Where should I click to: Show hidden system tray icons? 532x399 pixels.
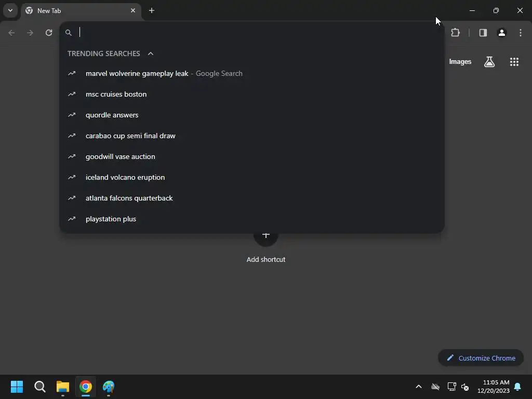point(419,387)
